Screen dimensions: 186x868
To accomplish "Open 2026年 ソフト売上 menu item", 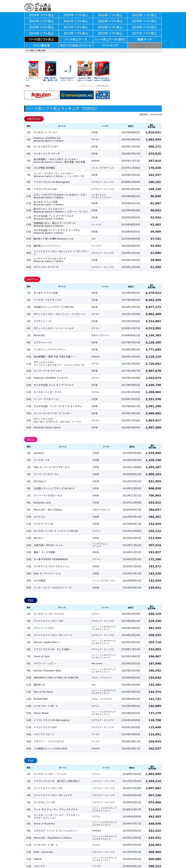I will tap(41, 15).
